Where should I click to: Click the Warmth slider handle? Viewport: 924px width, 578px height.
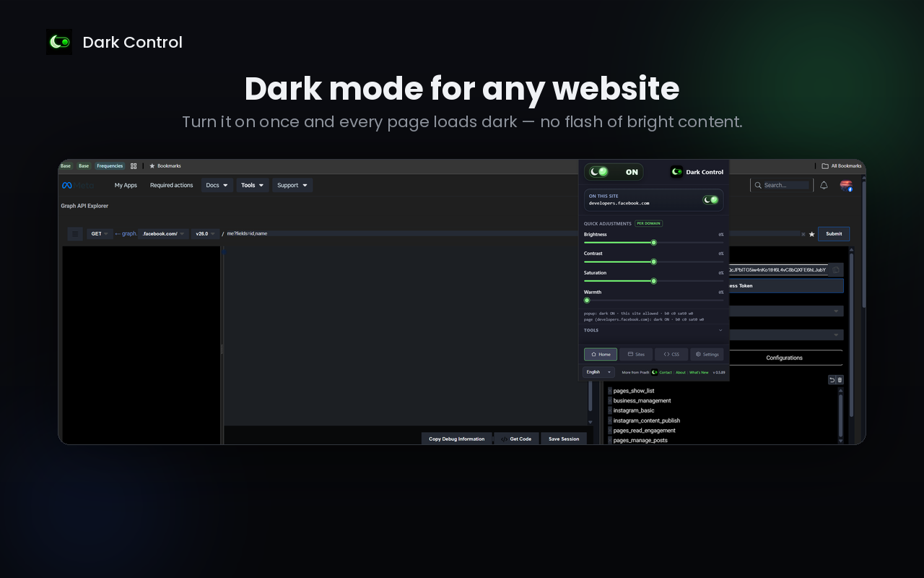(x=587, y=300)
